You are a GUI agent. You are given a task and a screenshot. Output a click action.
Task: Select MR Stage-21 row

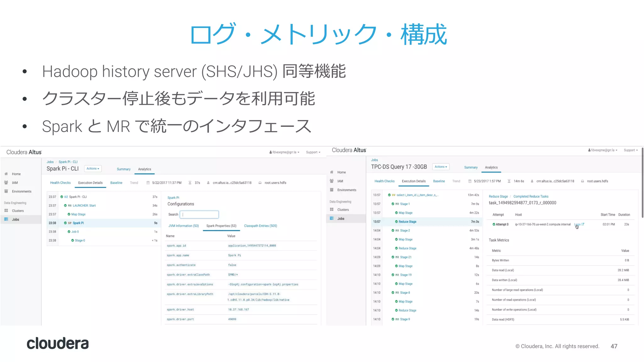[x=426, y=257]
